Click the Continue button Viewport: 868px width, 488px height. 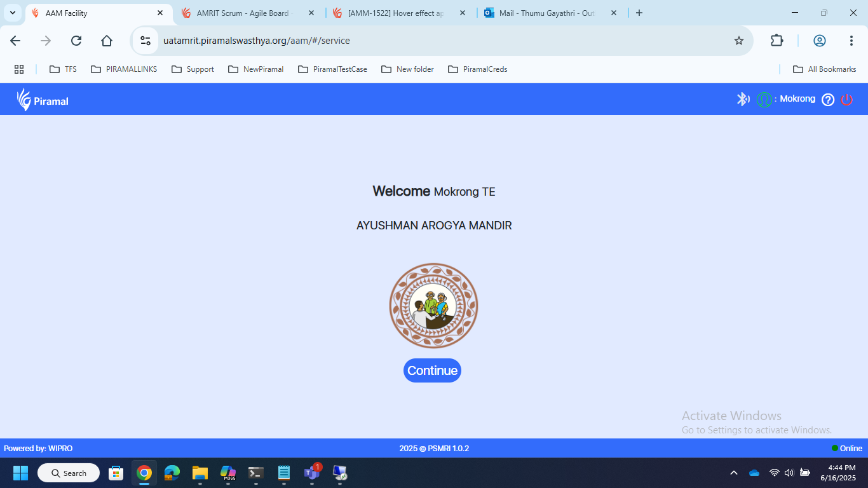(x=432, y=370)
